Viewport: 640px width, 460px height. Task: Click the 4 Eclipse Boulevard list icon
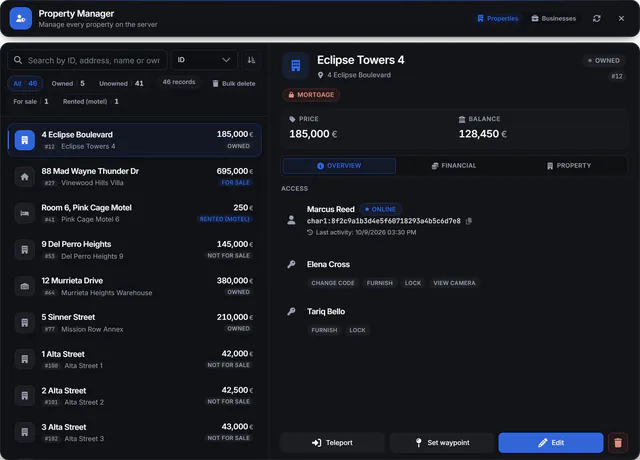coord(24,140)
